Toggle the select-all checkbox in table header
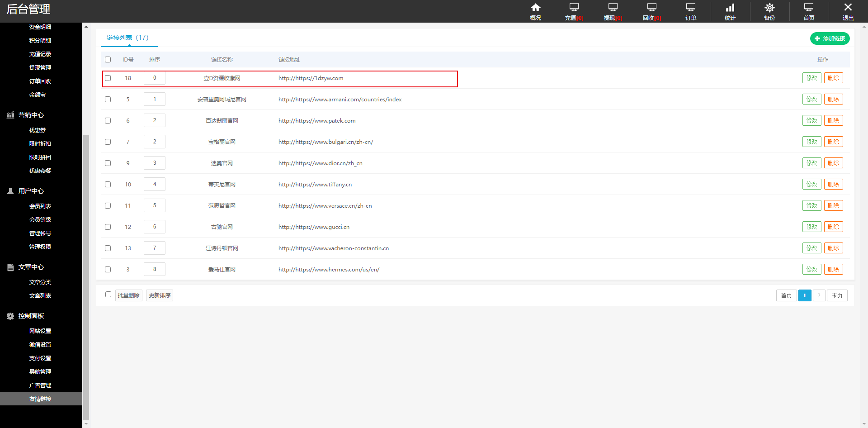Viewport: 868px width, 428px height. [108, 60]
